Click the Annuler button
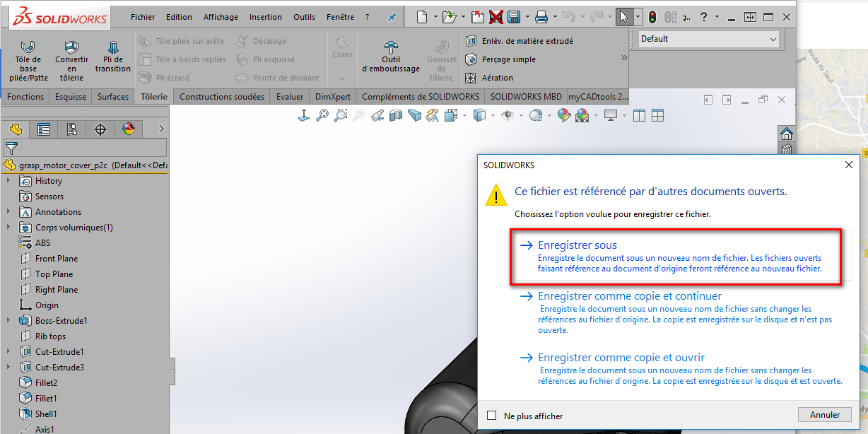Screen dimensions: 868x434 click(825, 415)
